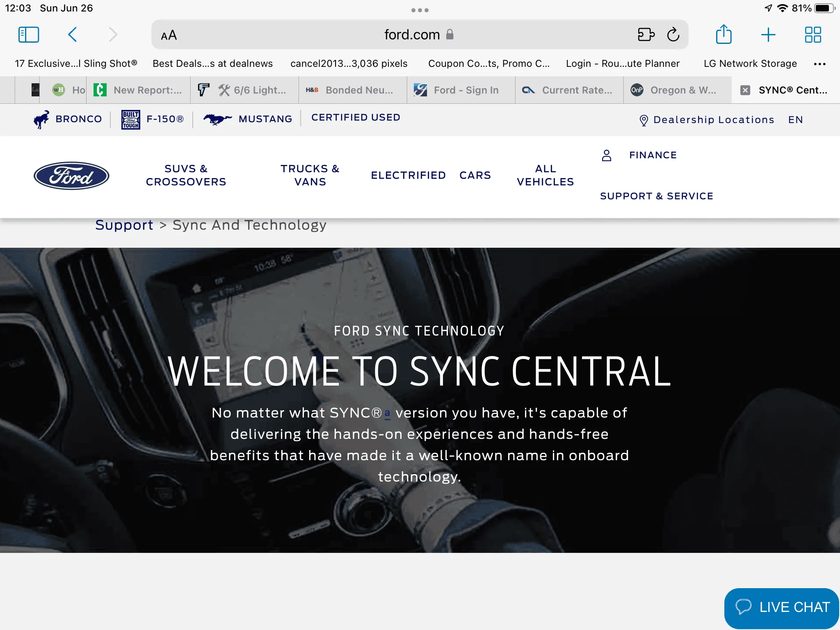The width and height of the screenshot is (840, 630).
Task: Switch to the New Report tab
Action: pos(139,90)
